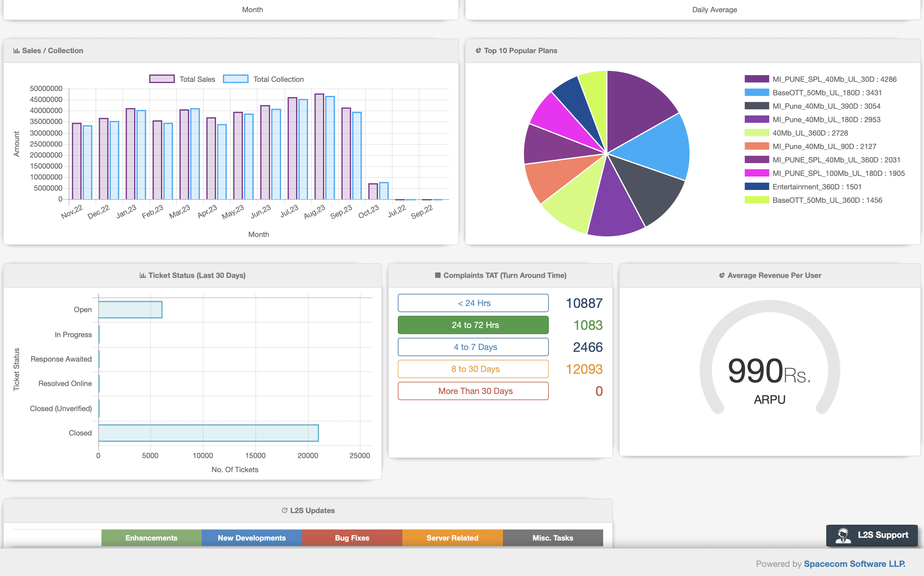
Task: Click the L2S Support headset agent icon
Action: (843, 535)
